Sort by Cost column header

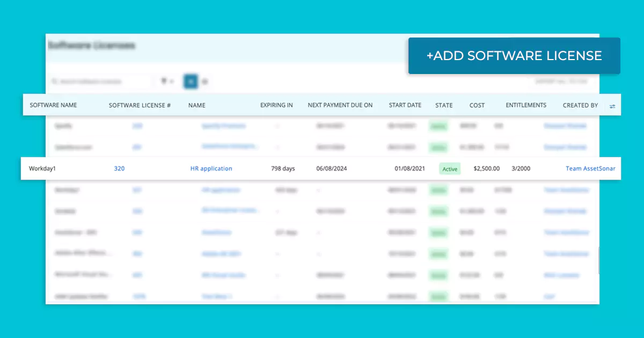click(477, 105)
